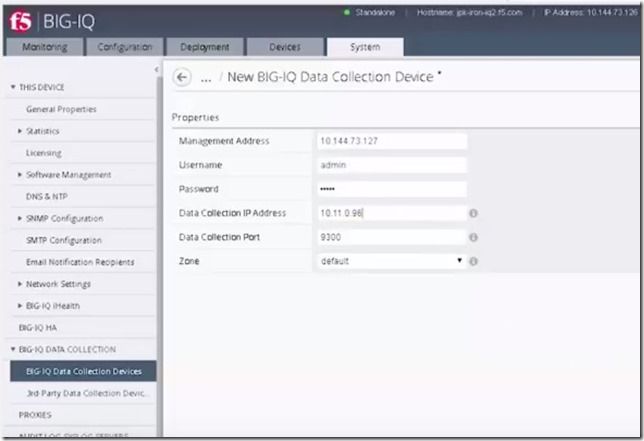This screenshot has width=644, height=441.
Task: Expand BIG-IQ iHealth item
Action: tap(20, 306)
